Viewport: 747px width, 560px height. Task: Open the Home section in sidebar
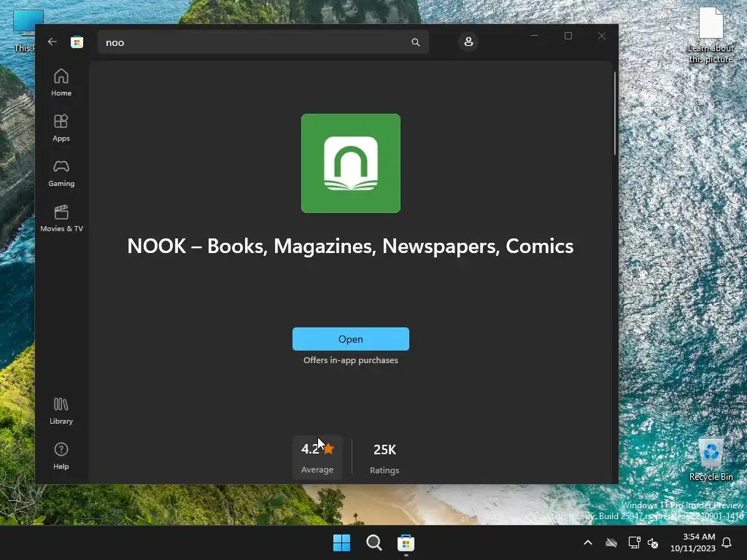61,82
